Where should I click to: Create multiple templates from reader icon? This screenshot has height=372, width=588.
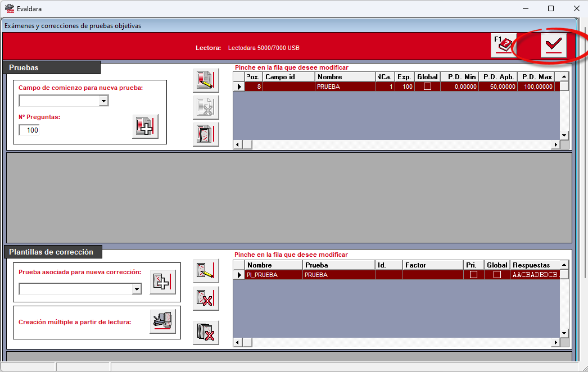point(163,321)
